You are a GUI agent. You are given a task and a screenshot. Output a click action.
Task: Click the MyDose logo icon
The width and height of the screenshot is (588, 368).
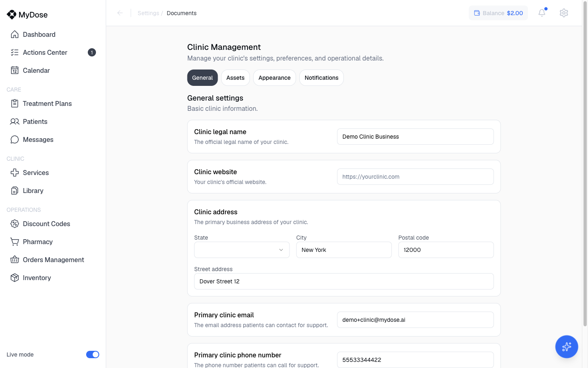pos(11,15)
